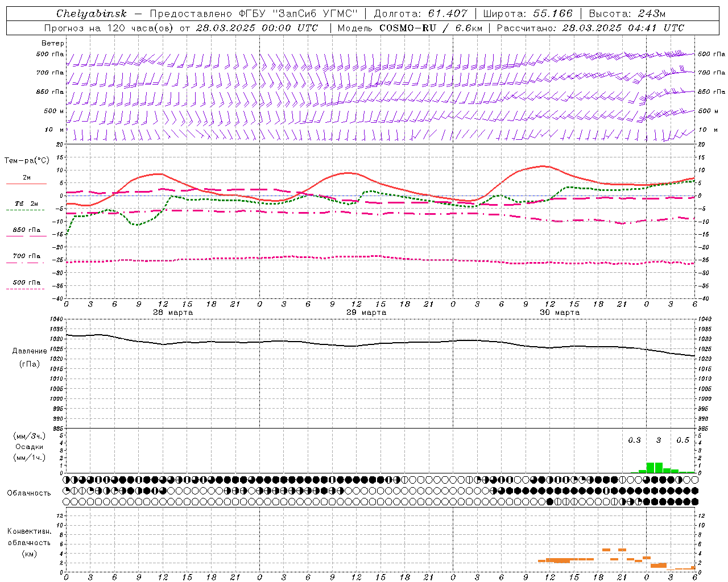The image size is (728, 582).
Task: Select the 'Модель COSMO-RU / 6.6км' text
Action: coord(409,28)
